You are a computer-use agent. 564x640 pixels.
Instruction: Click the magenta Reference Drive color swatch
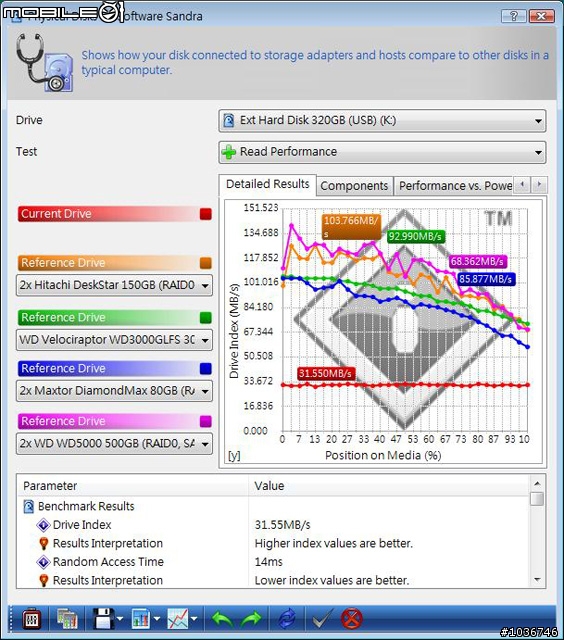click(206, 421)
